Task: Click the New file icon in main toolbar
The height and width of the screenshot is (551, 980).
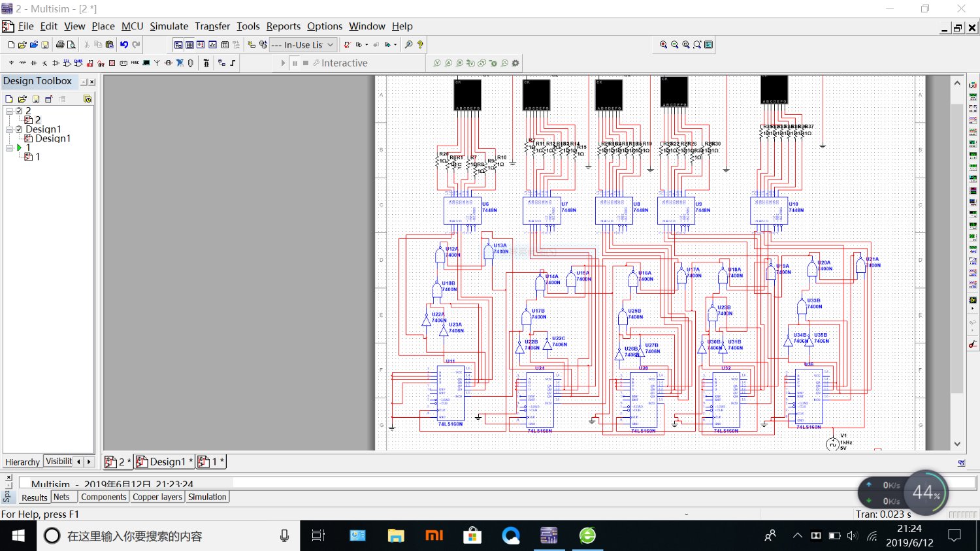Action: pyautogui.click(x=11, y=45)
